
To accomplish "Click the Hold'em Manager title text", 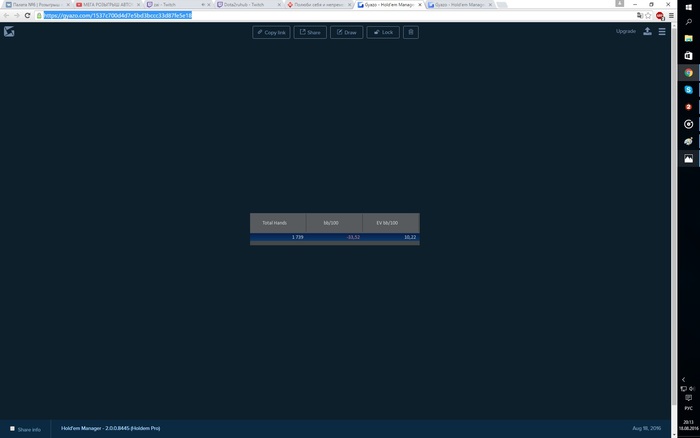I will coord(110,428).
